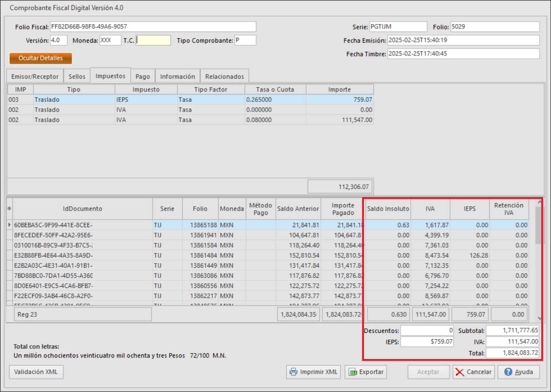Click folio cell 13861941
Screen dimensions: 551x392
201,235
